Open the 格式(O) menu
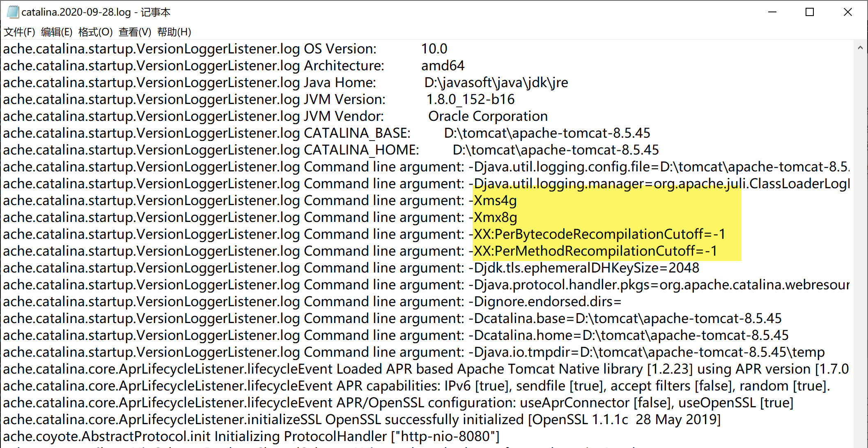 (x=95, y=32)
